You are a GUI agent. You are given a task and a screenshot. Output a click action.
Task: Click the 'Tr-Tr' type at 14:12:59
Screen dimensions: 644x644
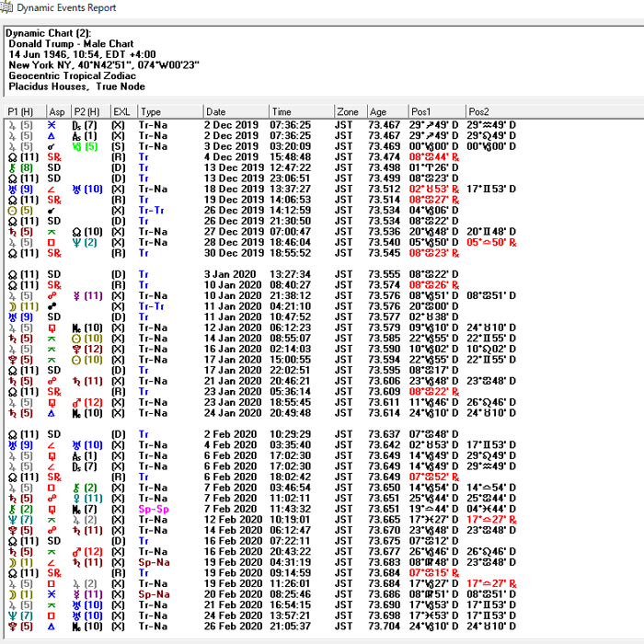click(x=152, y=211)
